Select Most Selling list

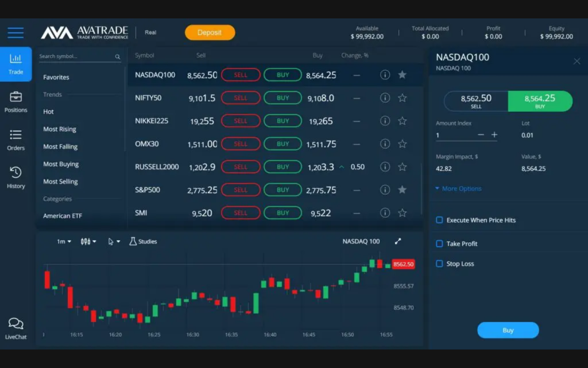pos(60,182)
